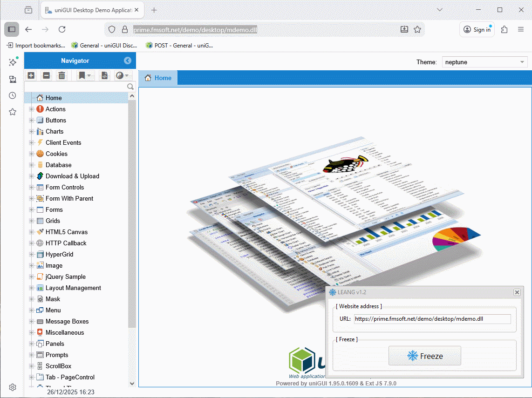Open the Extensions puzzle icon

pyautogui.click(x=504, y=29)
